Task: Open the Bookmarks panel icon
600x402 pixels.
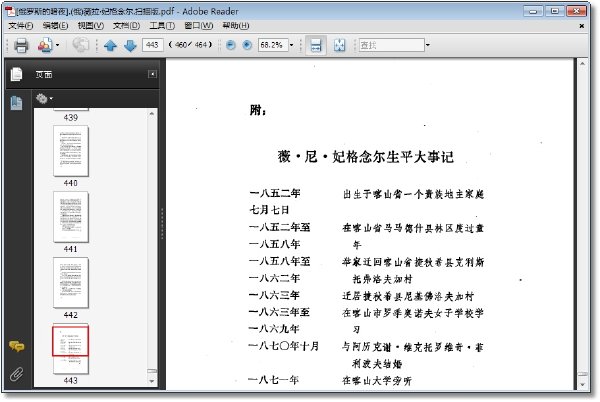Action: point(16,103)
